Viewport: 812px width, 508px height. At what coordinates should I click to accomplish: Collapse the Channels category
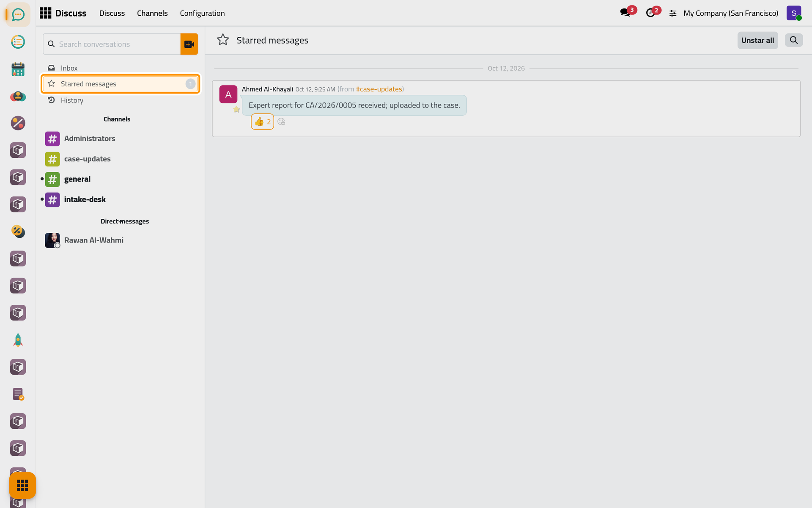[117, 119]
